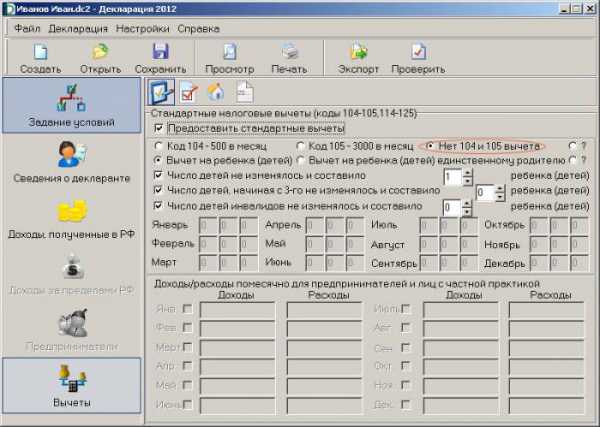Viewport: 600px width, 427px height.
Task: Save using the Сохранить floppy icon
Action: pos(160,52)
